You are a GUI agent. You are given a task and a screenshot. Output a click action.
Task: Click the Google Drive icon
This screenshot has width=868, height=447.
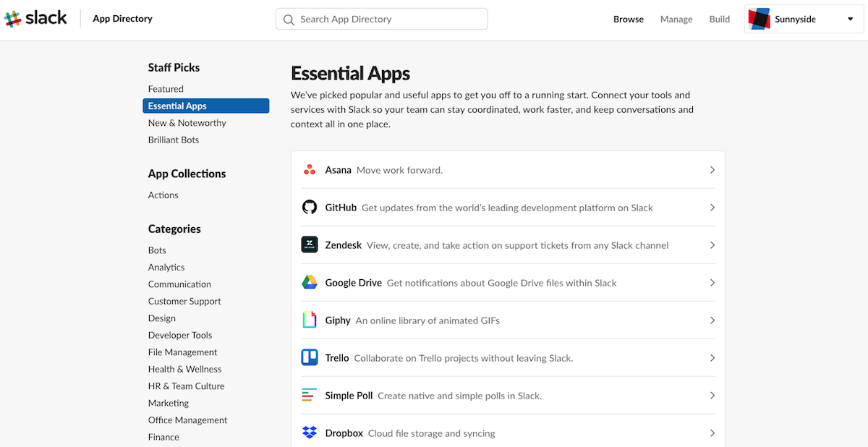point(310,283)
